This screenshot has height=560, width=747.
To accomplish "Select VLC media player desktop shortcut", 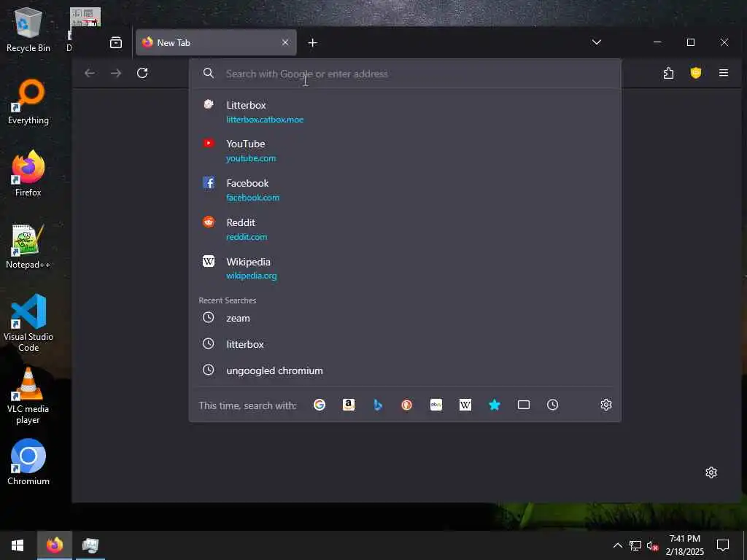I will click(x=28, y=396).
